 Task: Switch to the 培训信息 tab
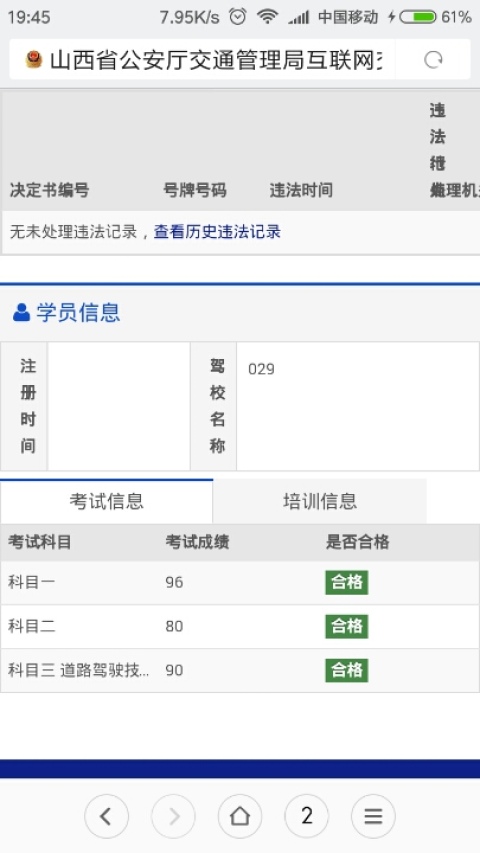[x=319, y=501]
